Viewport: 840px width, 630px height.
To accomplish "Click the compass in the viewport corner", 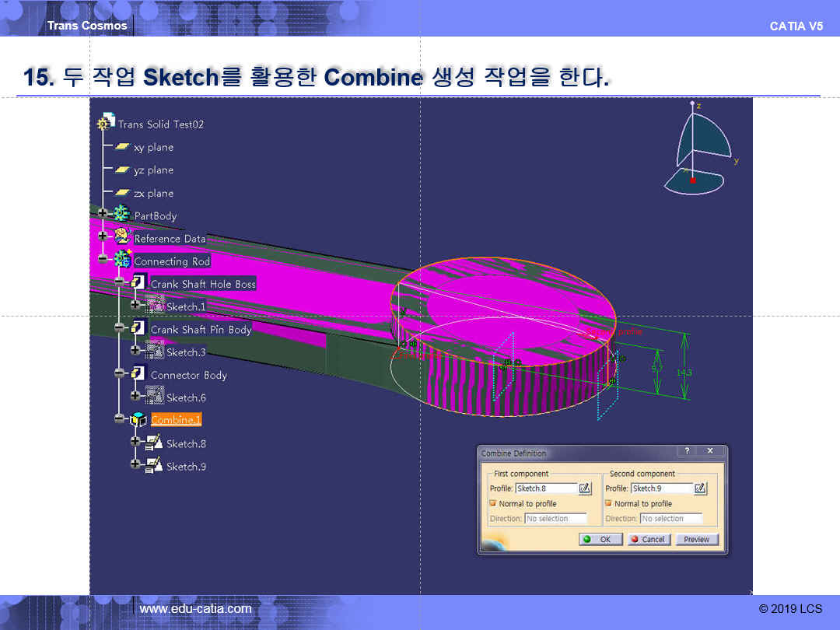I will (x=696, y=148).
